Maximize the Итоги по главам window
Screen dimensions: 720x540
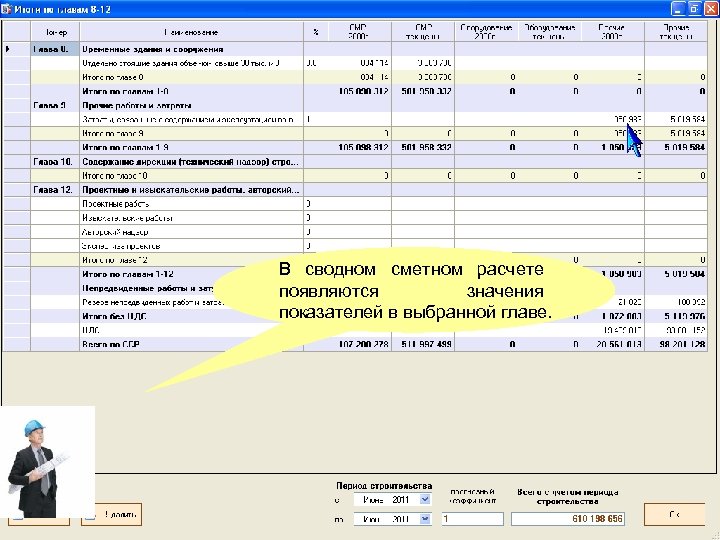click(695, 9)
